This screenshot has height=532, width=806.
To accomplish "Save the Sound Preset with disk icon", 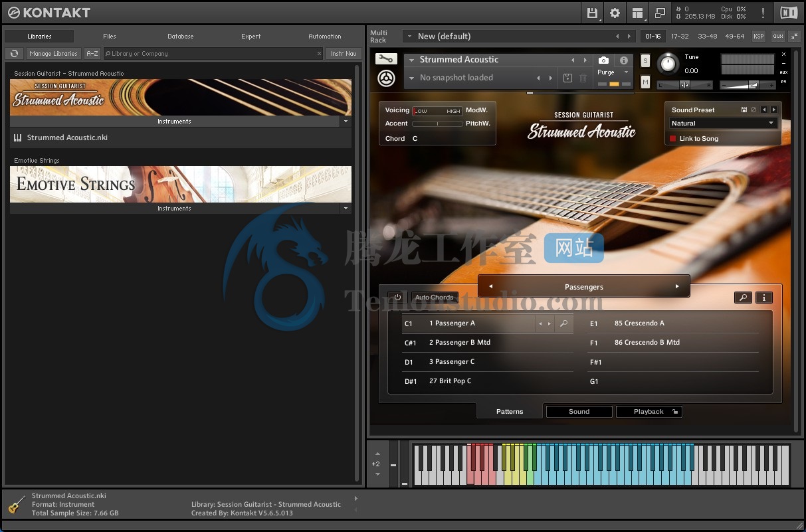I will tap(744, 110).
